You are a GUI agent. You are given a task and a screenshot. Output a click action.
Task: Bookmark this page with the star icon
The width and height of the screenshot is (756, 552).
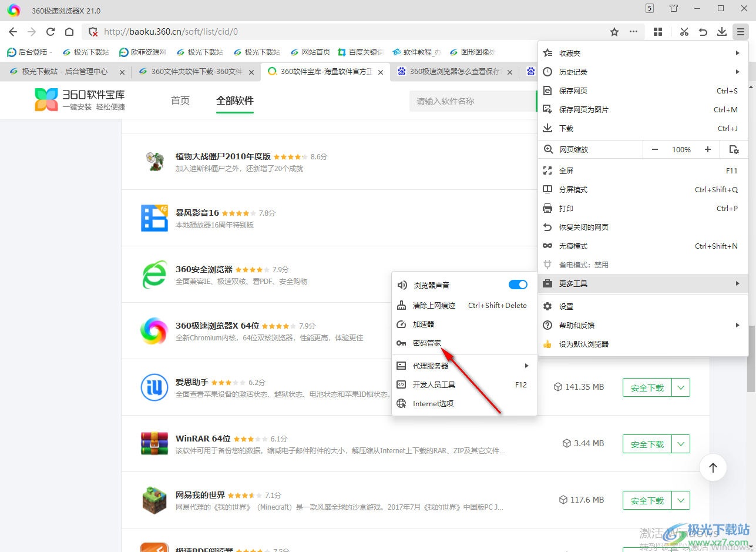coord(614,32)
